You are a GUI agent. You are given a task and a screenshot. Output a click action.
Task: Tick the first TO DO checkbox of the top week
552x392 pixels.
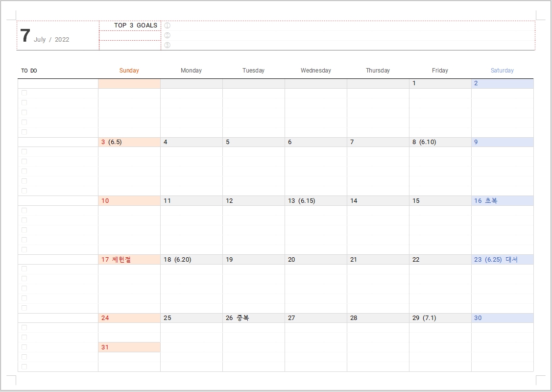coord(24,93)
